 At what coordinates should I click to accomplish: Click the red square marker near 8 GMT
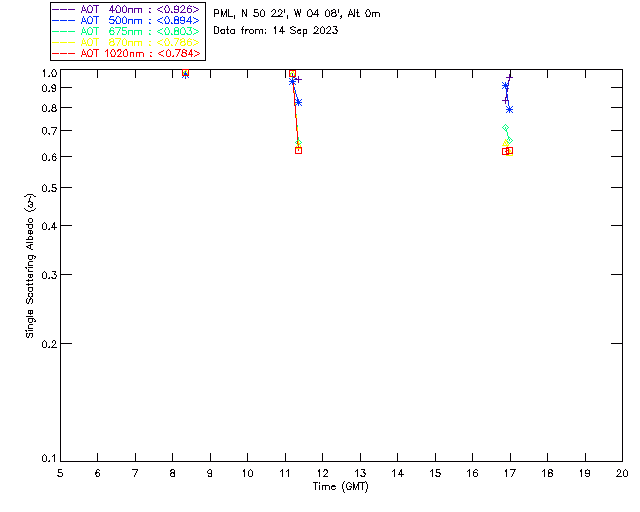coord(185,73)
